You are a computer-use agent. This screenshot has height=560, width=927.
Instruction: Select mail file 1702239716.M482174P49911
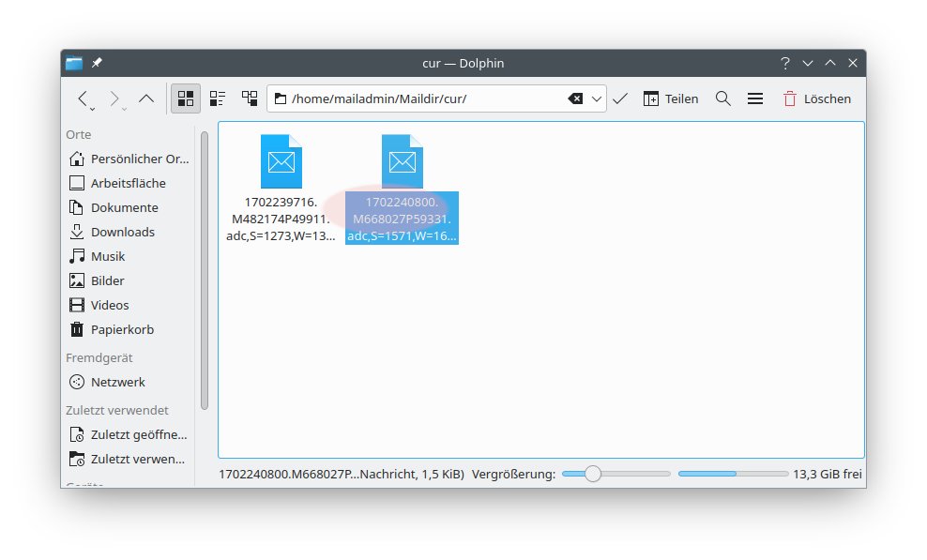click(x=281, y=188)
